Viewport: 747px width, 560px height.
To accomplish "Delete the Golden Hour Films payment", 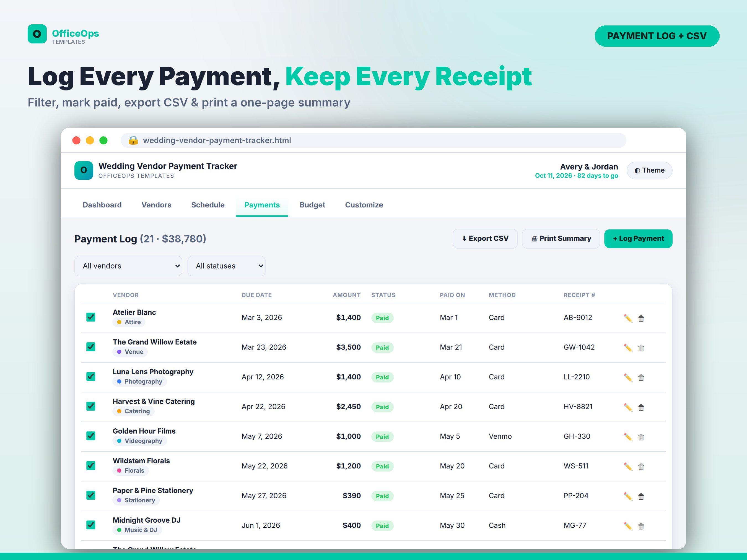I will tap(641, 437).
